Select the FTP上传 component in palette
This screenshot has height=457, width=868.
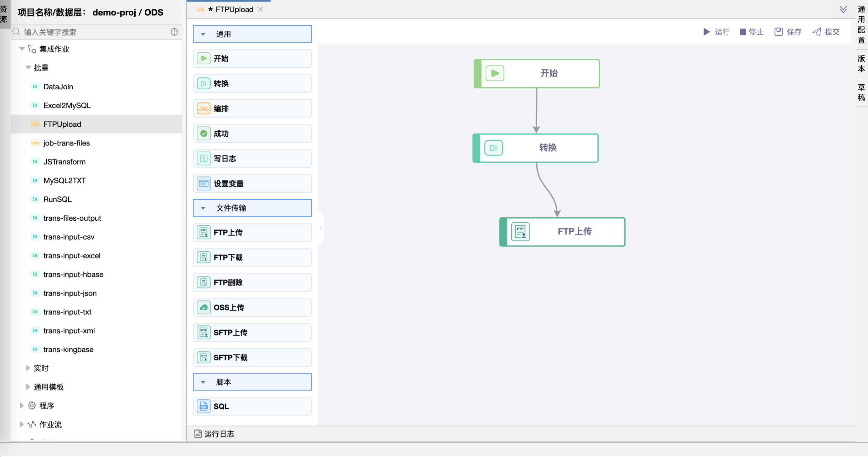click(252, 232)
